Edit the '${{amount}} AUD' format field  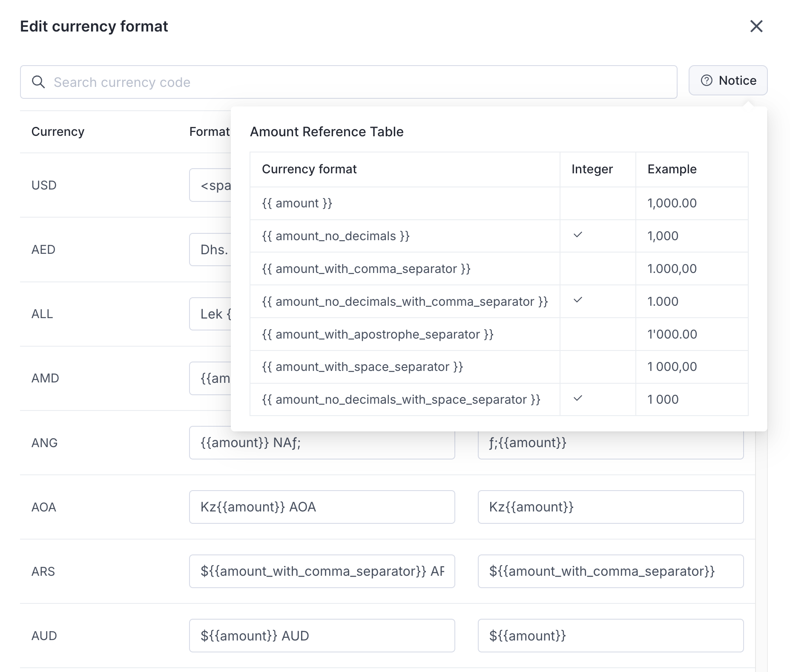pos(322,636)
